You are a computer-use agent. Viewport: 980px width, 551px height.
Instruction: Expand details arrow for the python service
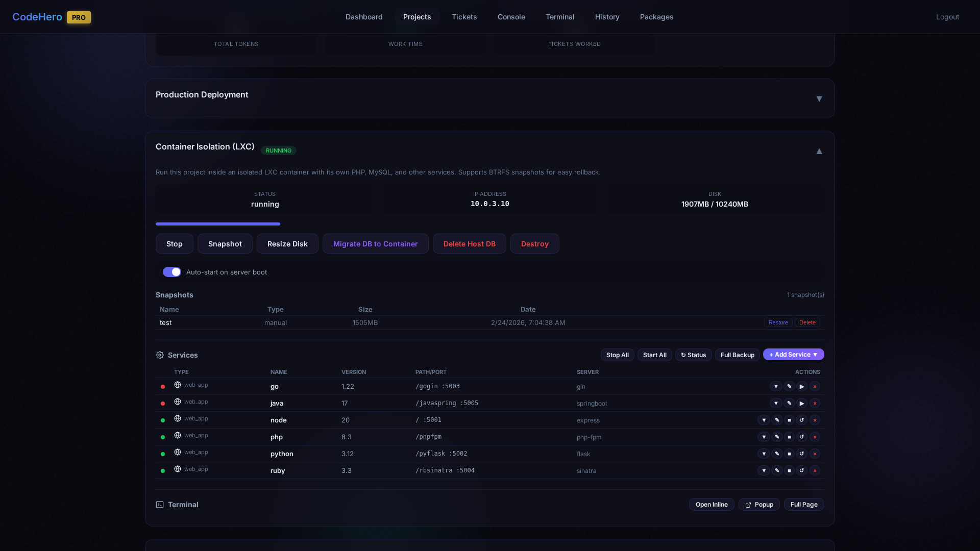click(x=764, y=454)
